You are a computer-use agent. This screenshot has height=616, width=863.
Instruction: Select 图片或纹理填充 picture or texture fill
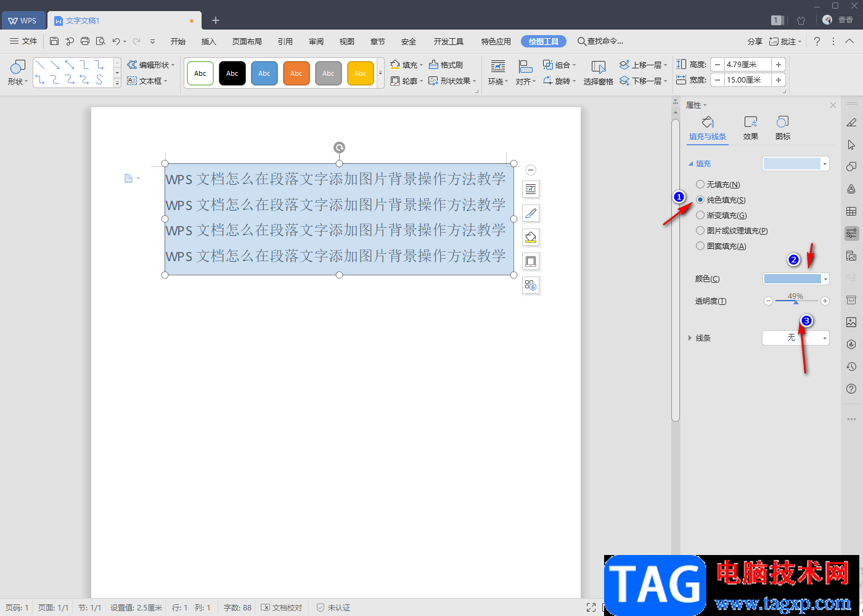point(732,230)
